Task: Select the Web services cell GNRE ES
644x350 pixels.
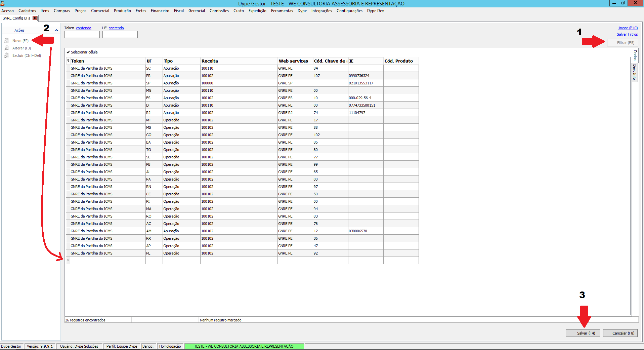Action: pyautogui.click(x=295, y=98)
